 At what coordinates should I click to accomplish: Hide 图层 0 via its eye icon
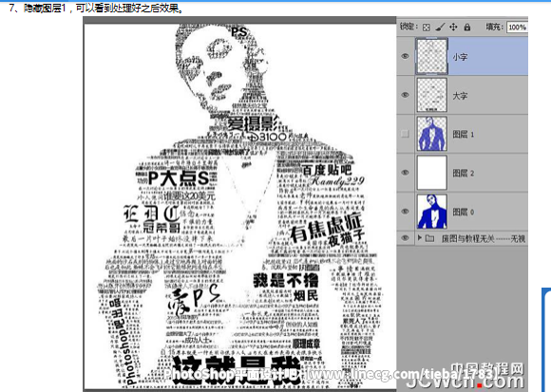tap(405, 212)
